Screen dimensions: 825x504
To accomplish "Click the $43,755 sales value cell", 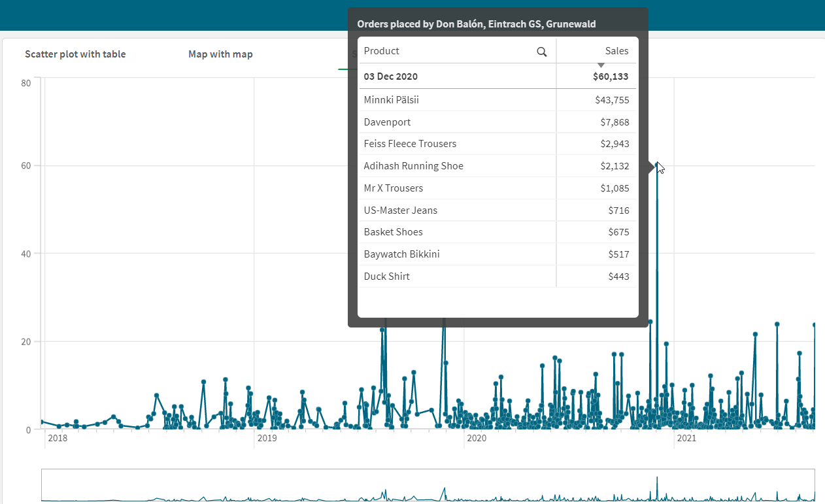I will (612, 100).
